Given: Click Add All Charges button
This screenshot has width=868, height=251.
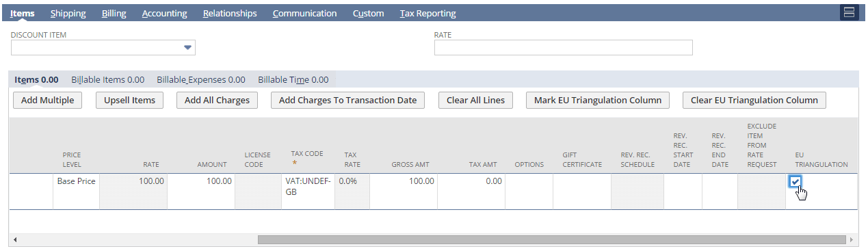Looking at the screenshot, I should 217,100.
